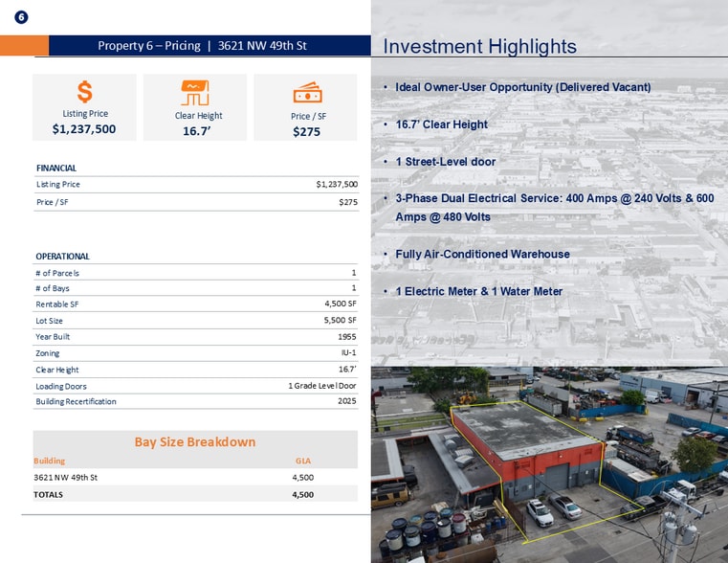The width and height of the screenshot is (728, 563).
Task: Click the aerial photo of outlined warehouse
Action: pyautogui.click(x=549, y=464)
